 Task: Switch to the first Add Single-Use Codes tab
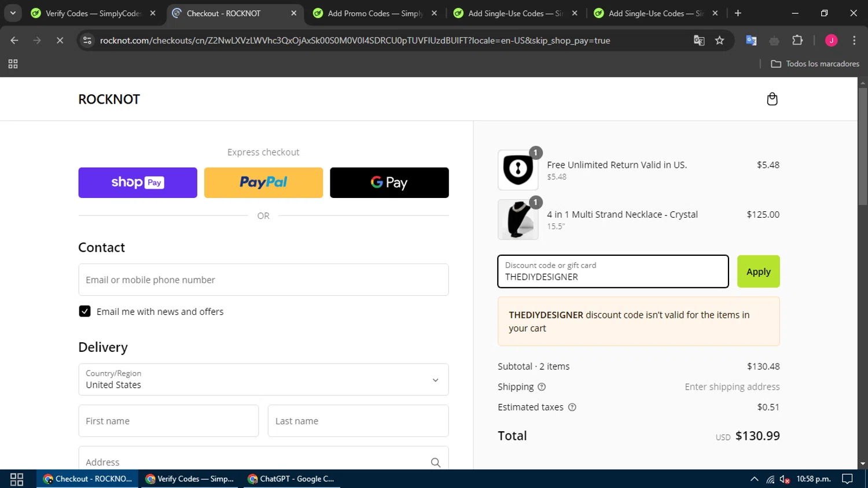[x=515, y=13]
